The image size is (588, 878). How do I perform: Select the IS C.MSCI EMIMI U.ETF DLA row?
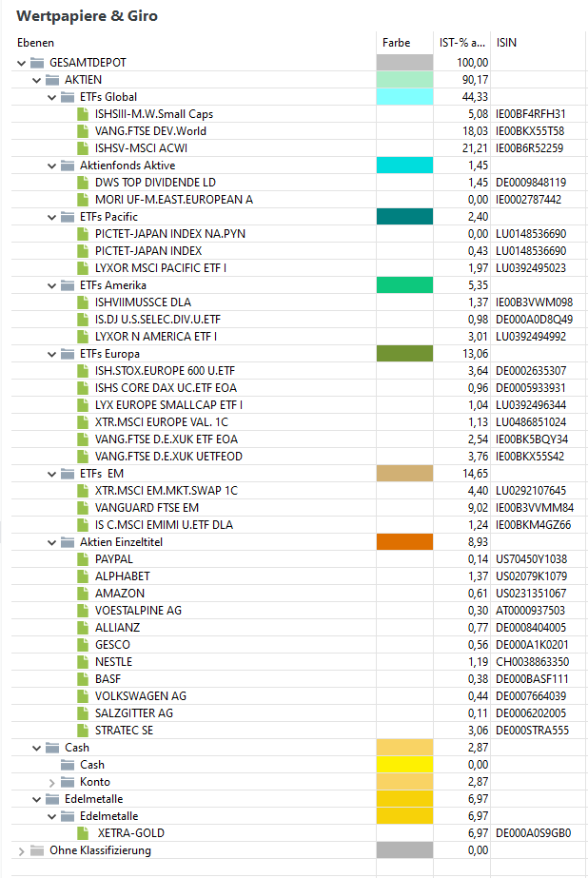(299, 525)
